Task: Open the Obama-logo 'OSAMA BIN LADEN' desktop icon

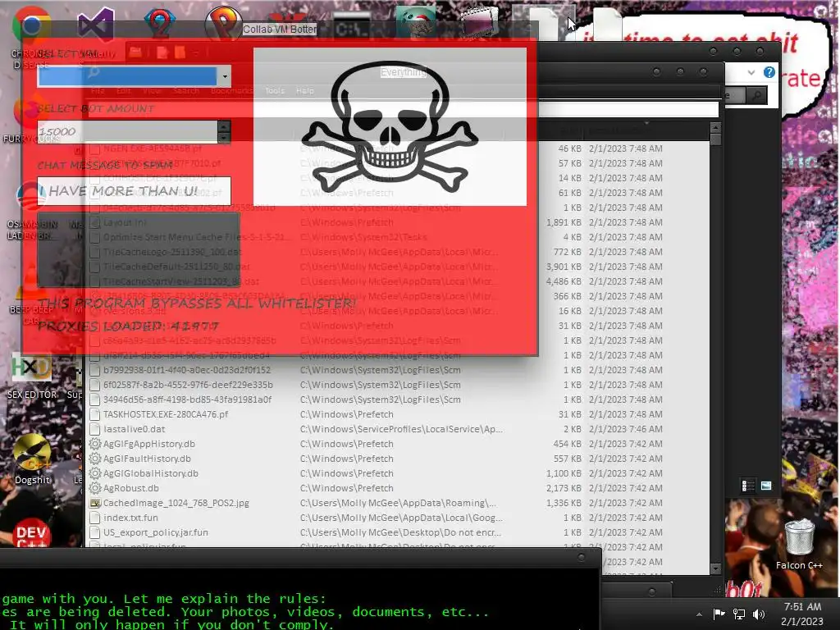Action: pyautogui.click(x=32, y=197)
